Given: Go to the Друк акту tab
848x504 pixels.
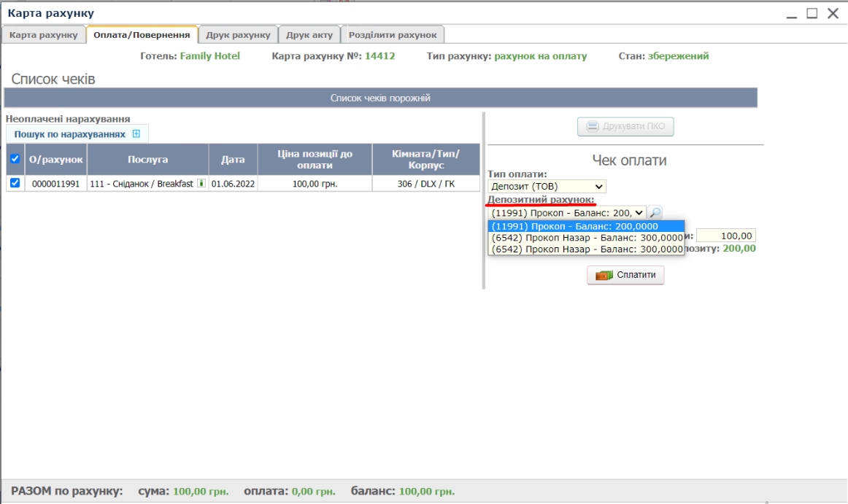Looking at the screenshot, I should tap(309, 35).
